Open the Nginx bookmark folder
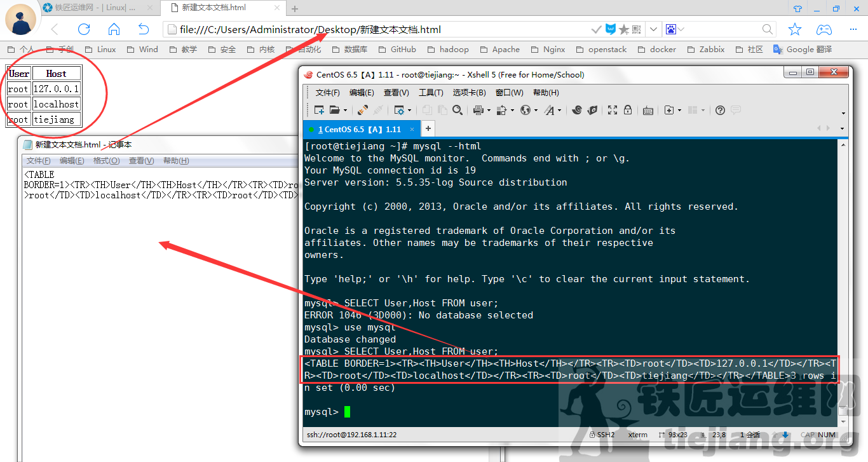The width and height of the screenshot is (868, 462). tap(548, 49)
